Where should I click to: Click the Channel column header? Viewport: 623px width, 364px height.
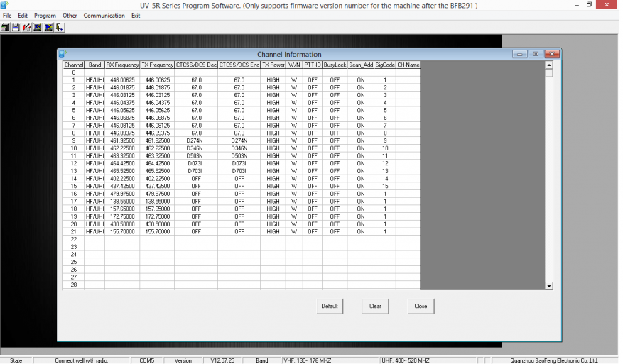coord(73,65)
